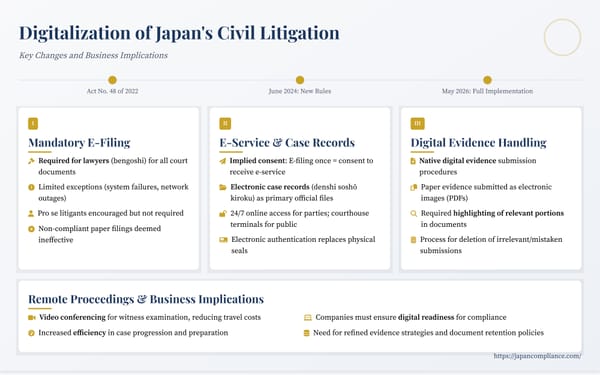The height and width of the screenshot is (375, 600).
Task: Click the 'Key Changes and Business Implications' subtitle
Action: tap(93, 55)
